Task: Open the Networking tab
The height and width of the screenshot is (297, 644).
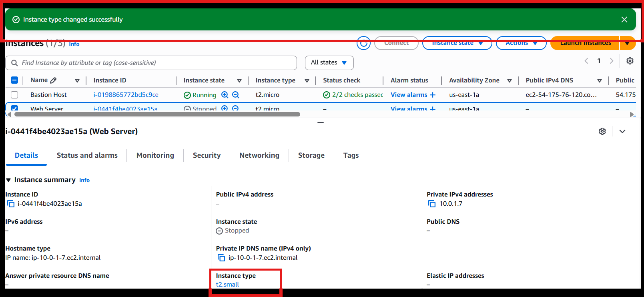Action: (x=259, y=155)
